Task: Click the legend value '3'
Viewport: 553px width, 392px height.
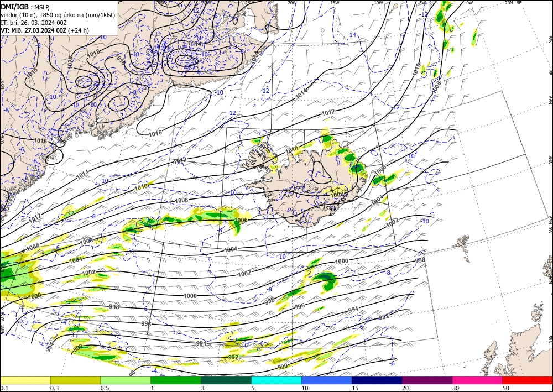Action: [203, 388]
